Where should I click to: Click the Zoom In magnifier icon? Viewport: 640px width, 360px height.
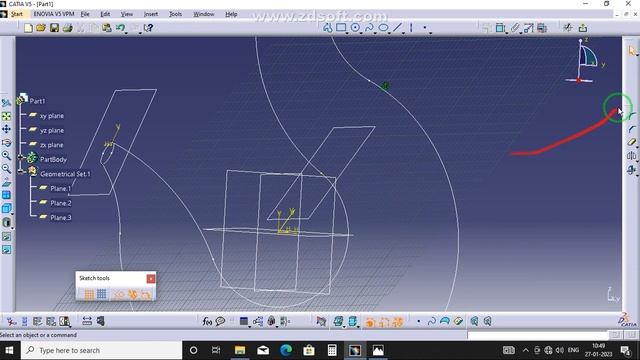6,156
